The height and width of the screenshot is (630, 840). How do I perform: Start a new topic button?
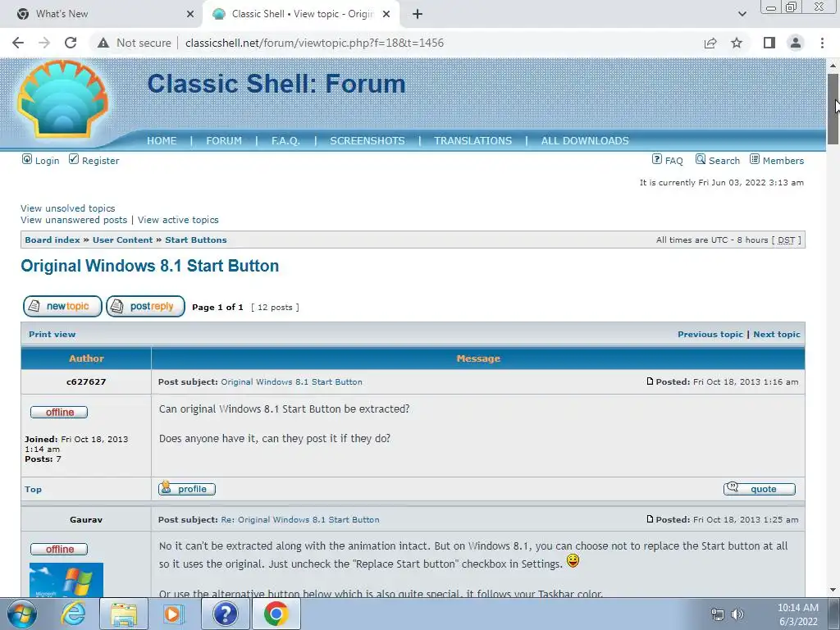coord(62,307)
